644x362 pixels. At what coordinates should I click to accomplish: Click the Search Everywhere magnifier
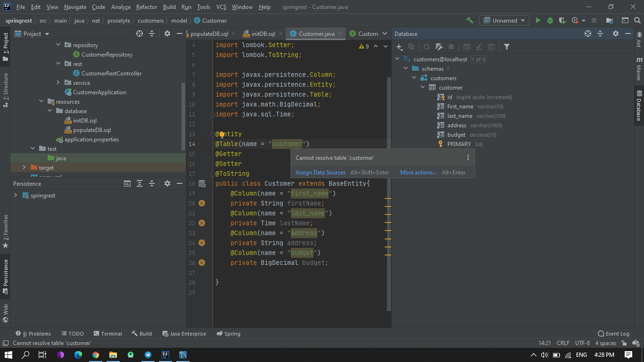pyautogui.click(x=637, y=20)
